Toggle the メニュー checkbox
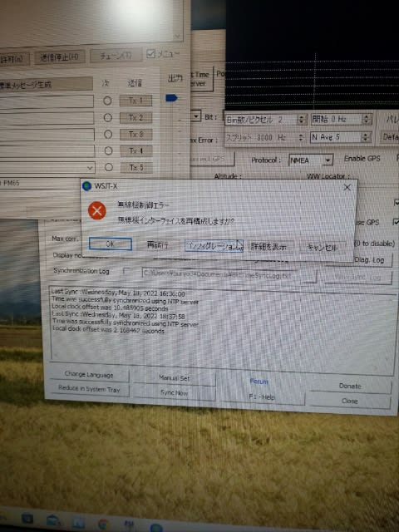 151,53
